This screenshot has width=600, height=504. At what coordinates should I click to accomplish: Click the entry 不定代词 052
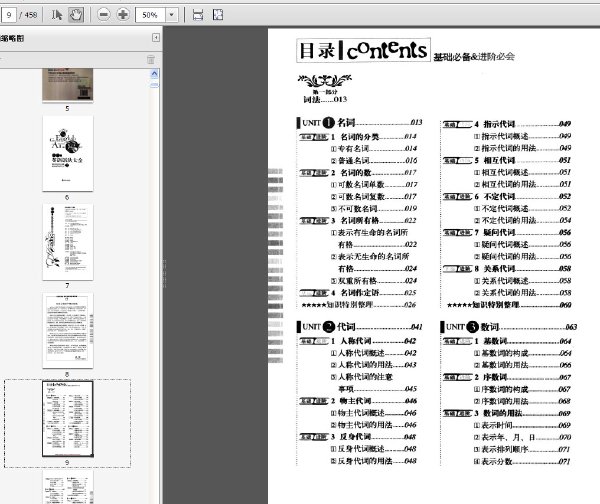[507, 196]
